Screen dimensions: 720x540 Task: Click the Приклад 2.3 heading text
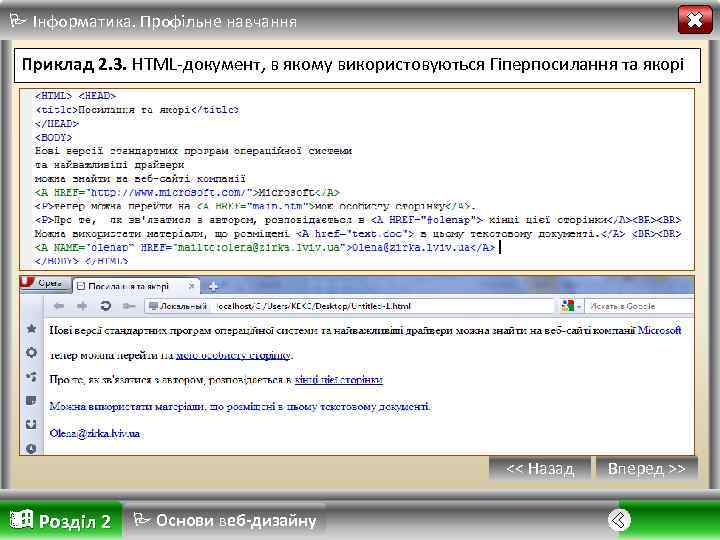tap(353, 64)
